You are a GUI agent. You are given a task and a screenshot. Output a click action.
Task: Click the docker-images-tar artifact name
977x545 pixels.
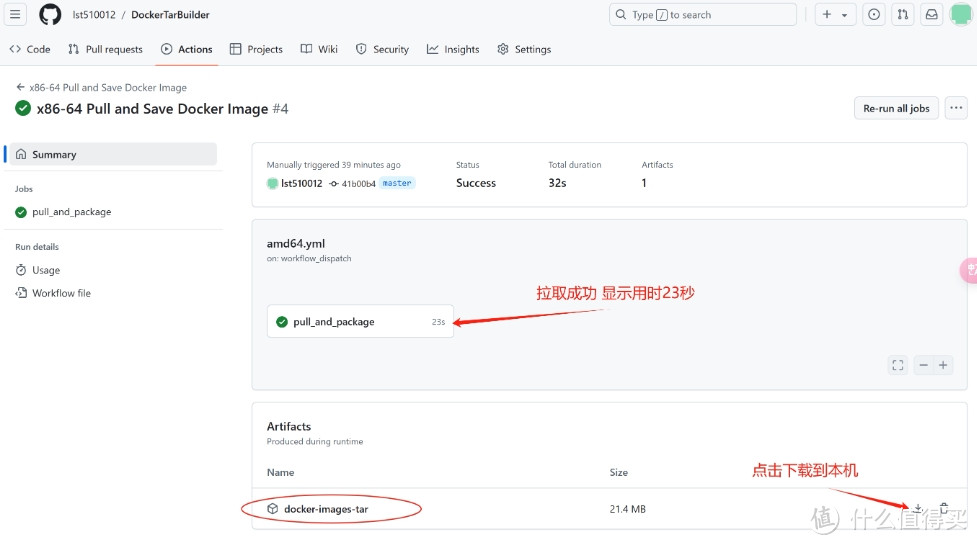[326, 509]
